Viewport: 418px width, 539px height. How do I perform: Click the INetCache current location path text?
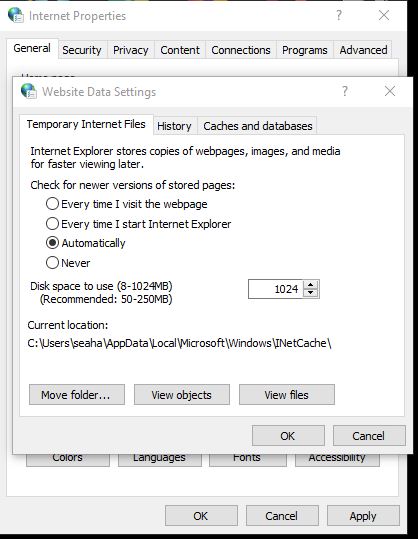pos(179,343)
